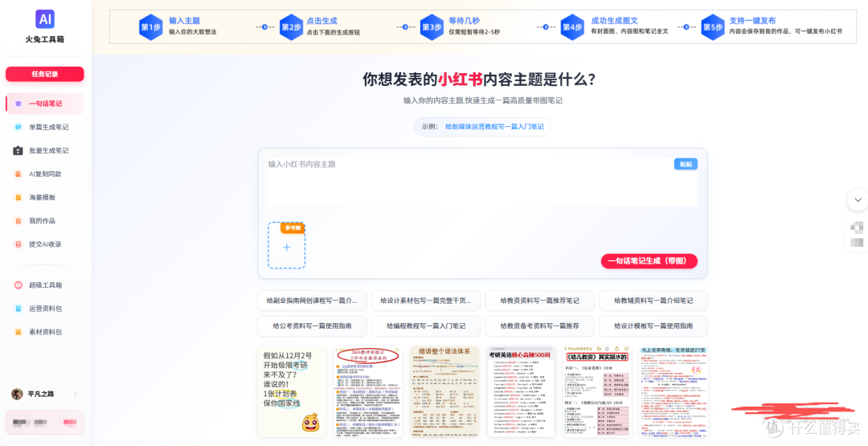Click the 我的作品 sidebar icon

18,221
